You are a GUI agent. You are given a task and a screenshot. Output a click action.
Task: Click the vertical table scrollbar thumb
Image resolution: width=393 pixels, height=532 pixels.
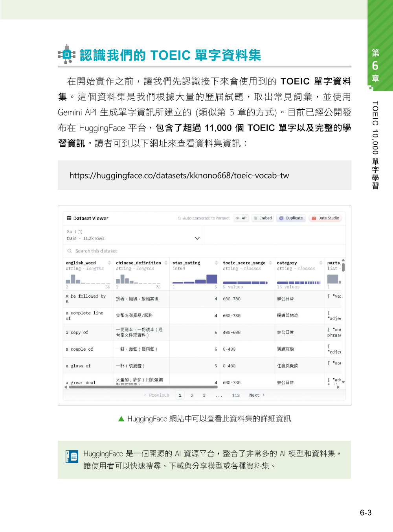(x=343, y=267)
